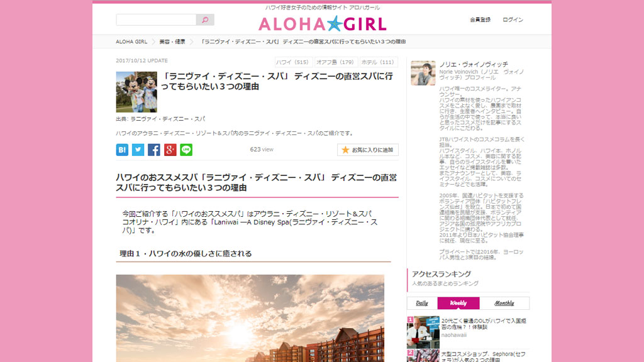Click the 2017/10/12 UPDATE date

pos(142,60)
